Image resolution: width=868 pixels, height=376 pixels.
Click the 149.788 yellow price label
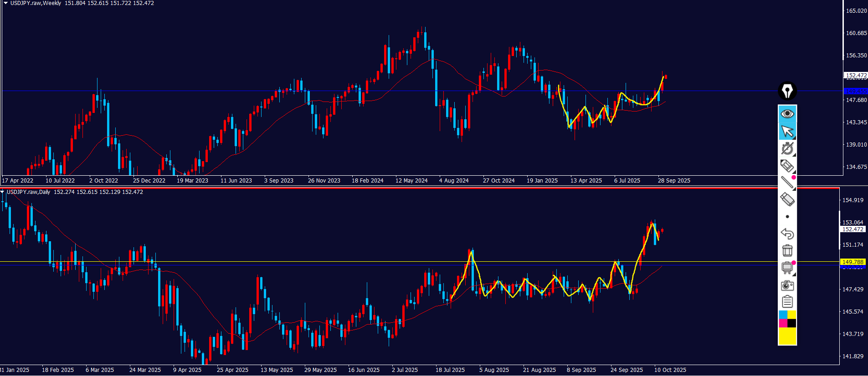point(853,262)
